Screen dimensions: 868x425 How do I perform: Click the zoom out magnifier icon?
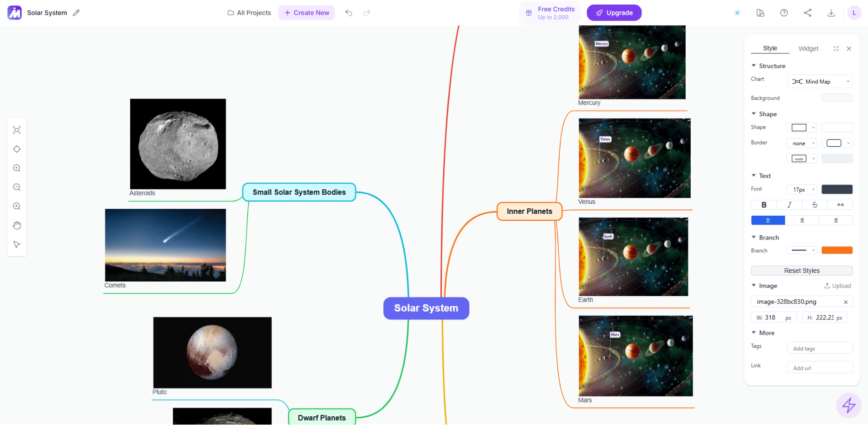[x=17, y=187]
